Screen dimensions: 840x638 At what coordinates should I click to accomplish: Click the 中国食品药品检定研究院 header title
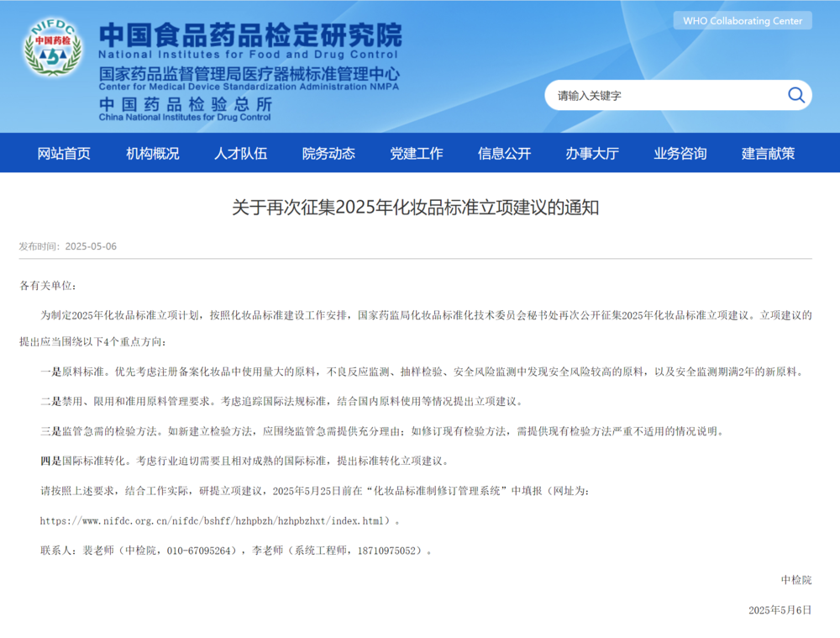250,34
